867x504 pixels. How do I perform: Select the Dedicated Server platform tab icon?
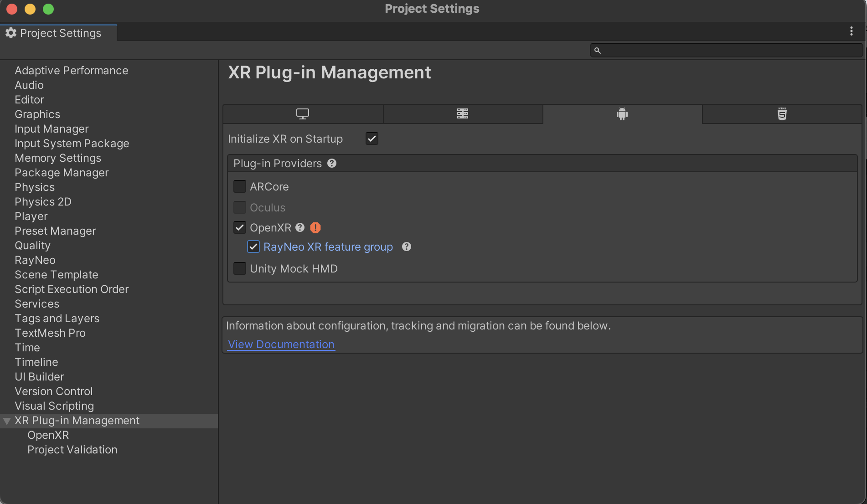click(x=463, y=114)
